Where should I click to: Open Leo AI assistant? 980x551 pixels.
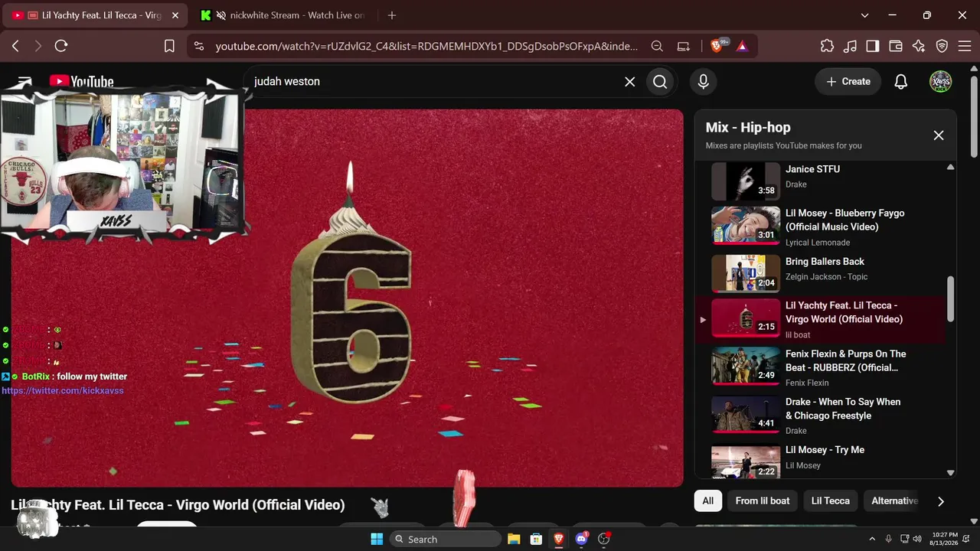click(x=919, y=46)
